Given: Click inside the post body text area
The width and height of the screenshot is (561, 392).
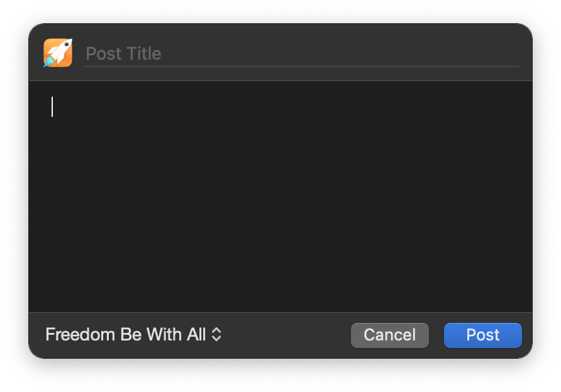Looking at the screenshot, I should tap(280, 197).
